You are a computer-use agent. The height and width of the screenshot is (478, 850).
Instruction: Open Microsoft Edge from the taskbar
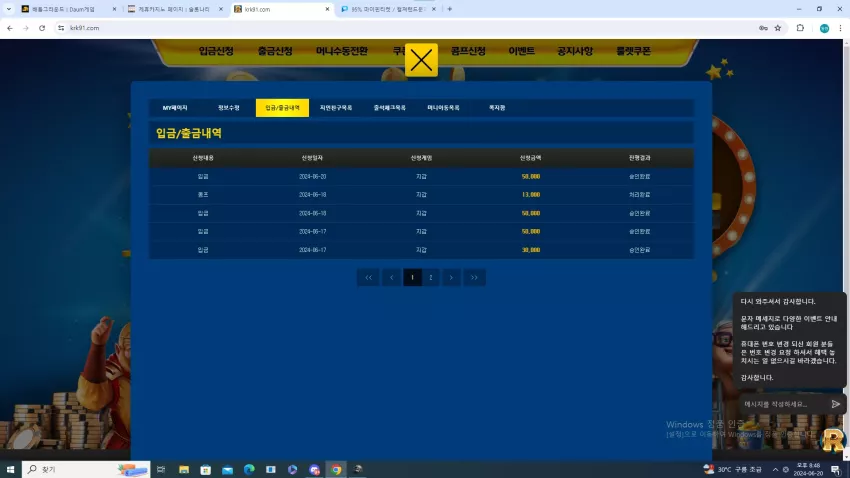[x=249, y=469]
